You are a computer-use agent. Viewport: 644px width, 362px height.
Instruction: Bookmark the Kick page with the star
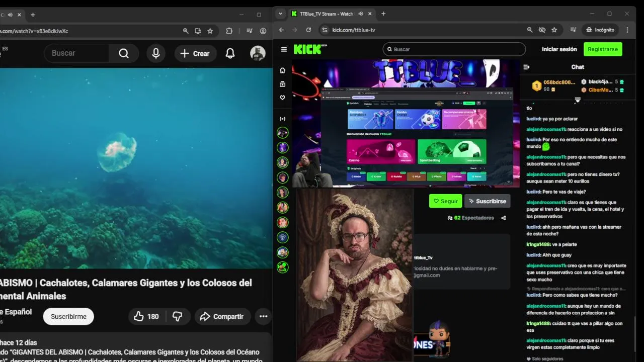[x=554, y=30]
